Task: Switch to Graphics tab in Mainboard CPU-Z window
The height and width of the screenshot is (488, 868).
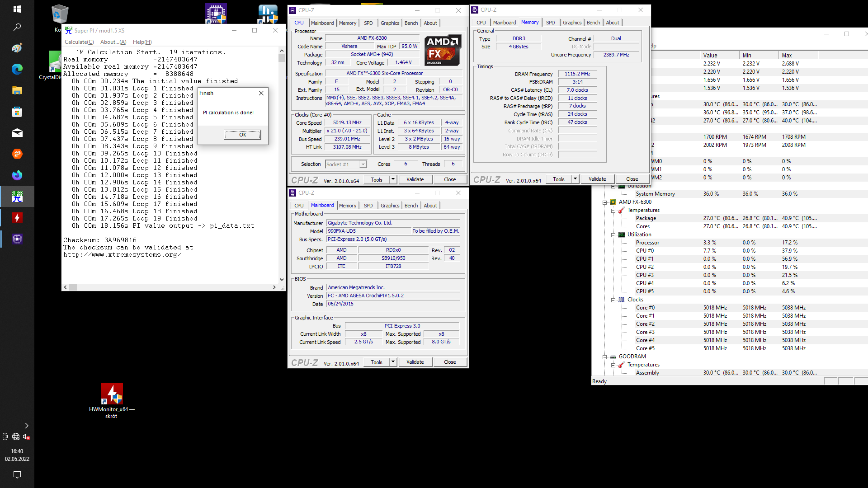Action: click(390, 206)
